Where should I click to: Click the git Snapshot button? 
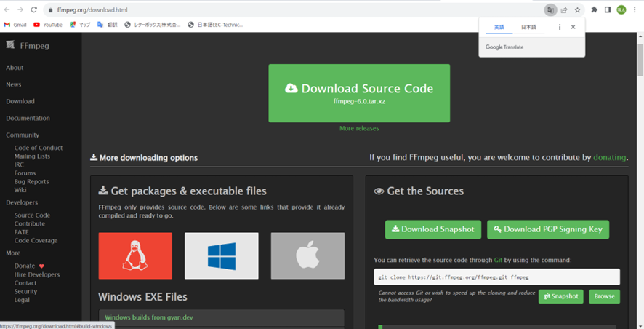pyautogui.click(x=560, y=296)
